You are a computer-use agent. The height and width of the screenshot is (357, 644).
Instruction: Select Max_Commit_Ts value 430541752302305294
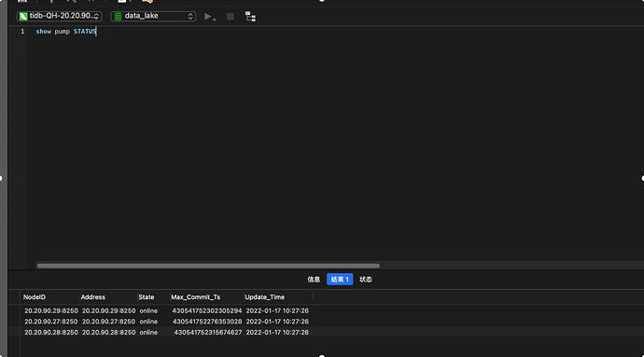[x=207, y=310]
